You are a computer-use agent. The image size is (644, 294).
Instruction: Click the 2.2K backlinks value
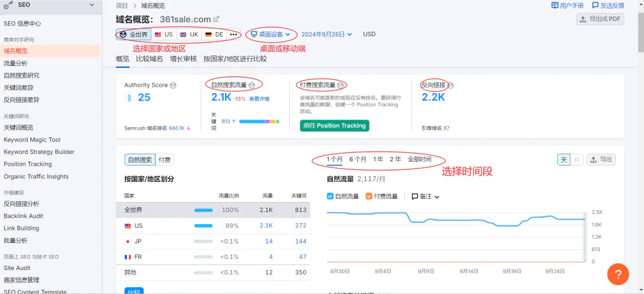point(433,98)
